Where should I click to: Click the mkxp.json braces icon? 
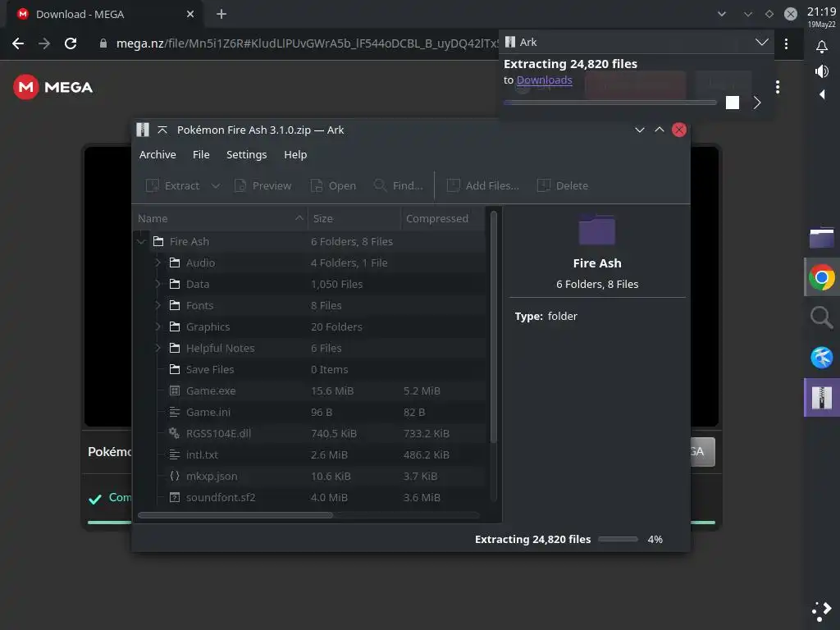[x=174, y=476]
